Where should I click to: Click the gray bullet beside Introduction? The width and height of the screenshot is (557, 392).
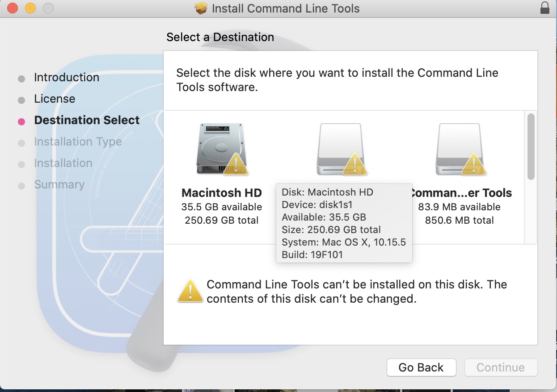21,79
